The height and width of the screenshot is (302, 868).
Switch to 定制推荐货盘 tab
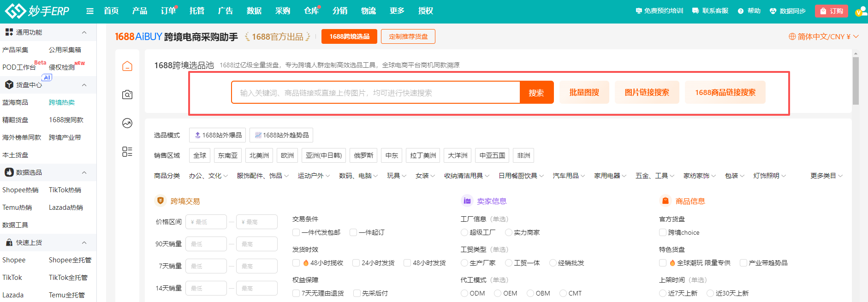[x=408, y=36]
